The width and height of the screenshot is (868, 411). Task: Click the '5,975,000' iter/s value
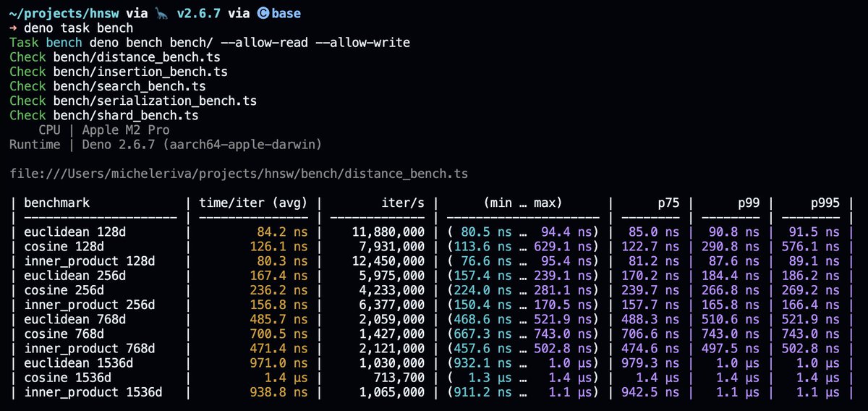pyautogui.click(x=392, y=276)
